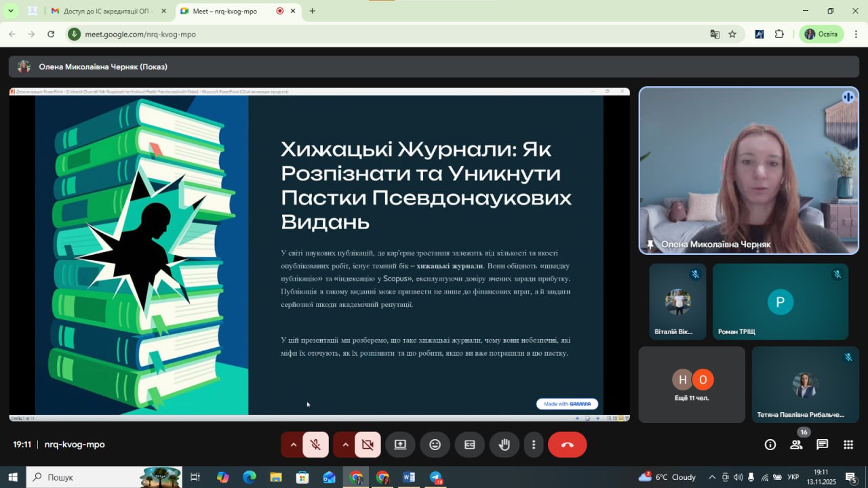Expand audio settings arrow next to microphone

(293, 445)
